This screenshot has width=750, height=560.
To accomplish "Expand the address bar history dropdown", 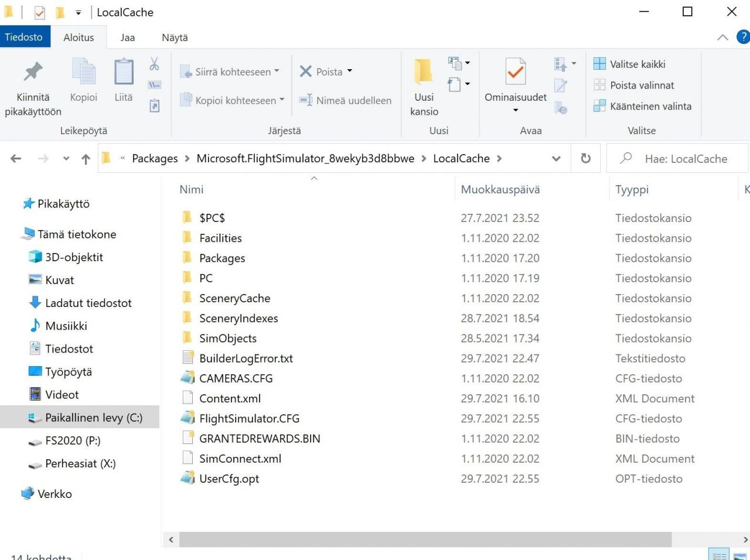I will tap(556, 159).
